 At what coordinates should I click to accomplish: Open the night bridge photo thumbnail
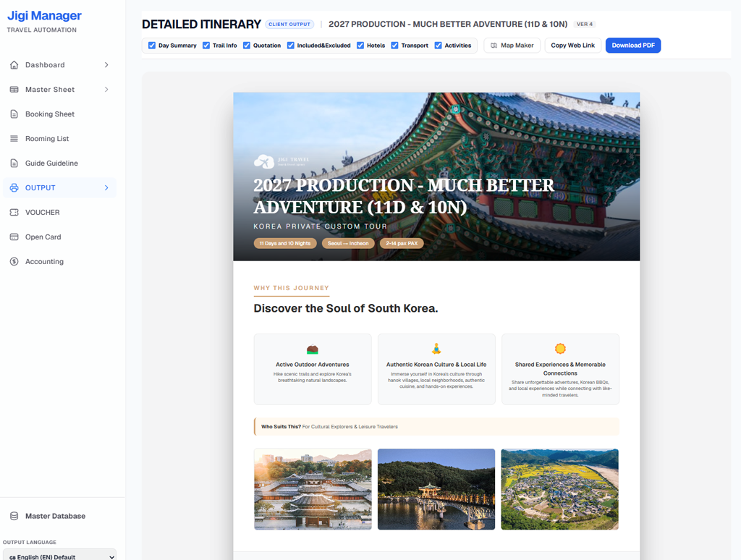coord(436,489)
